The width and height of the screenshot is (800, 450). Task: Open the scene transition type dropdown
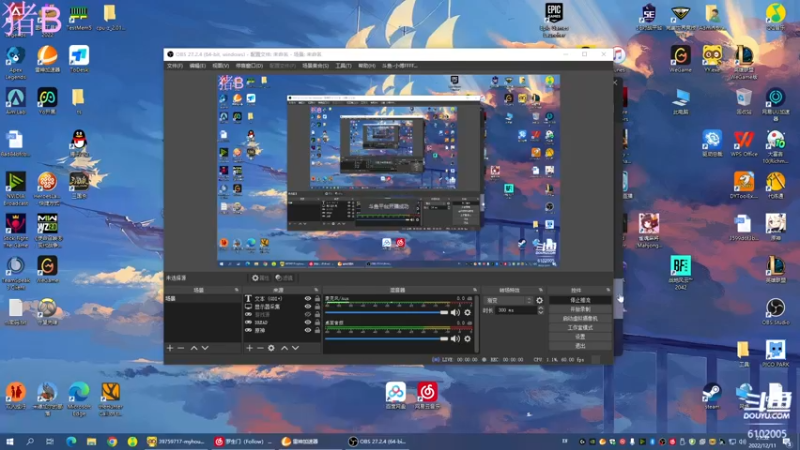(x=508, y=301)
